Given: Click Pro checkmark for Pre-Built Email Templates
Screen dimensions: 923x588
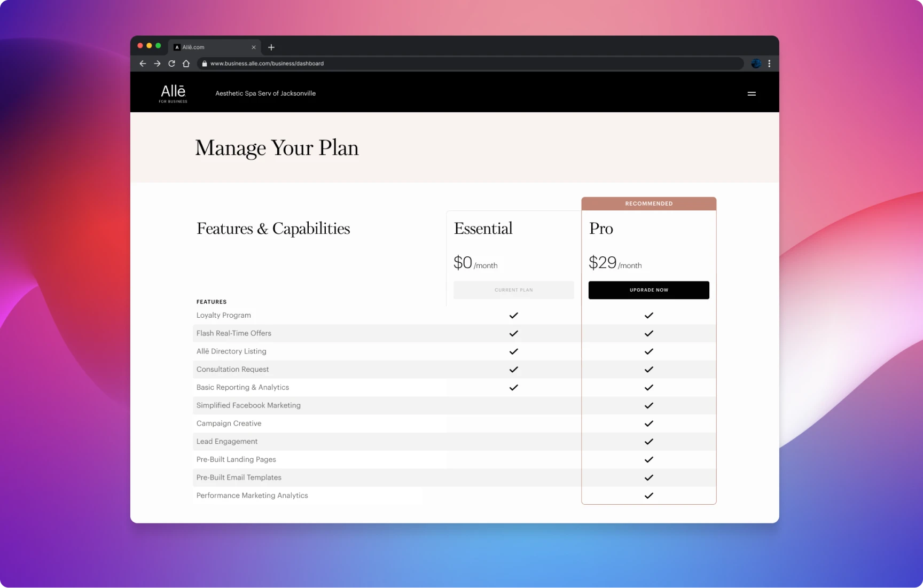Looking at the screenshot, I should [x=649, y=478].
